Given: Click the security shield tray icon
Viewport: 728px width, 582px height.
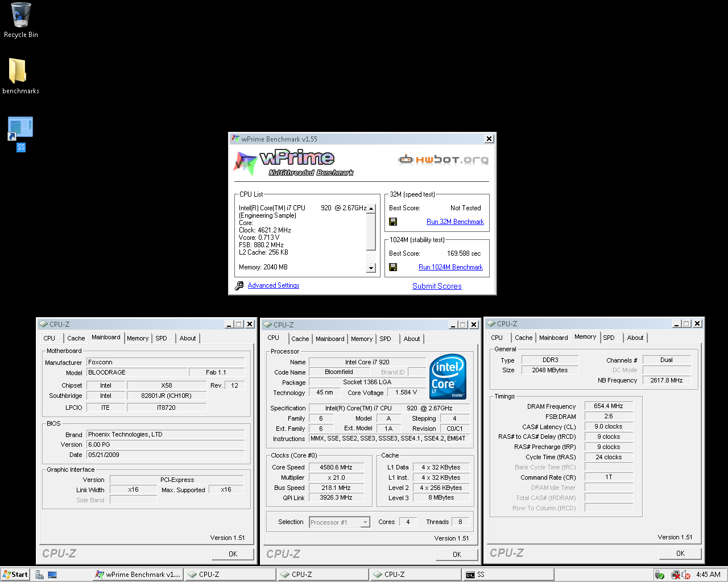Looking at the screenshot, I should tap(659, 575).
